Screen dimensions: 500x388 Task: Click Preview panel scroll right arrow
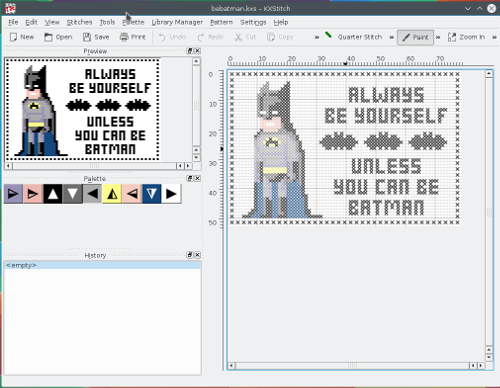coord(188,166)
